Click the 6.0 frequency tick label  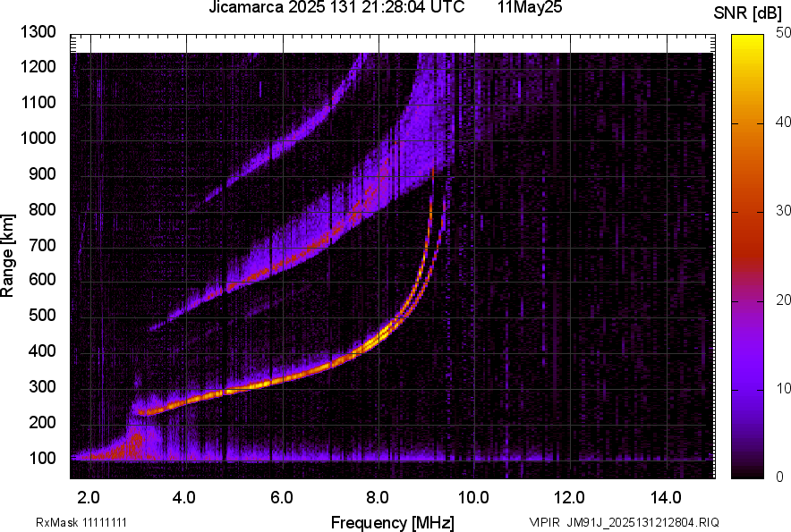pos(282,498)
